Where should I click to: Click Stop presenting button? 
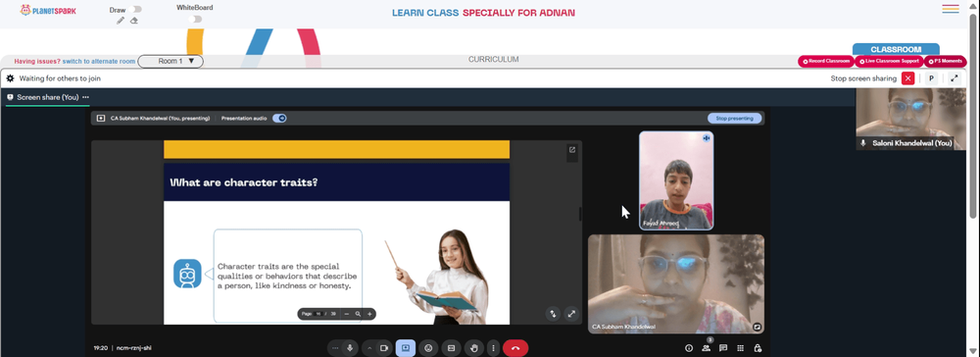pyautogui.click(x=734, y=118)
